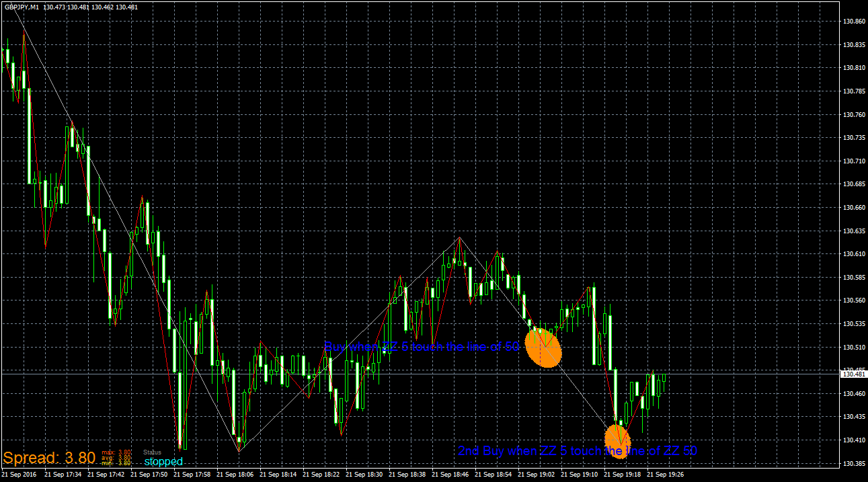Click the '21 Sep 17:58' time label
This screenshot has height=482, width=868.
click(x=192, y=475)
